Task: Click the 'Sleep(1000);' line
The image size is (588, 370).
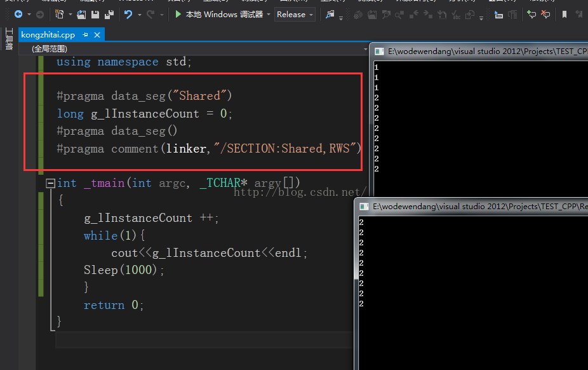Action: tap(124, 270)
